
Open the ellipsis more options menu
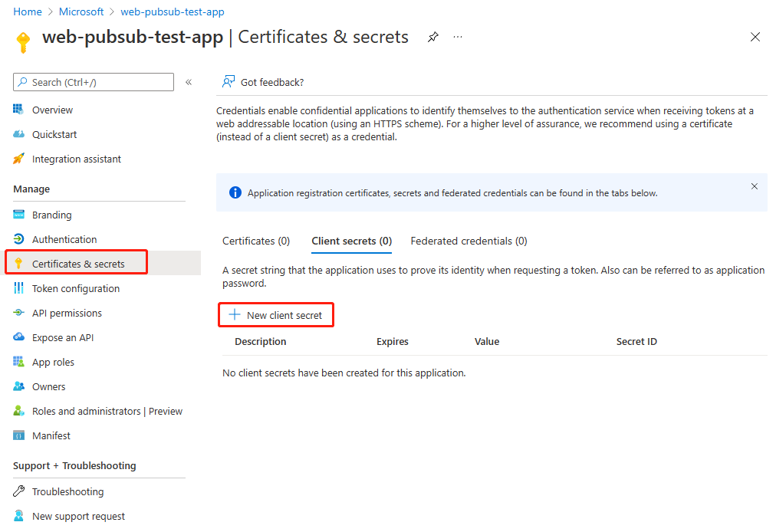point(458,37)
